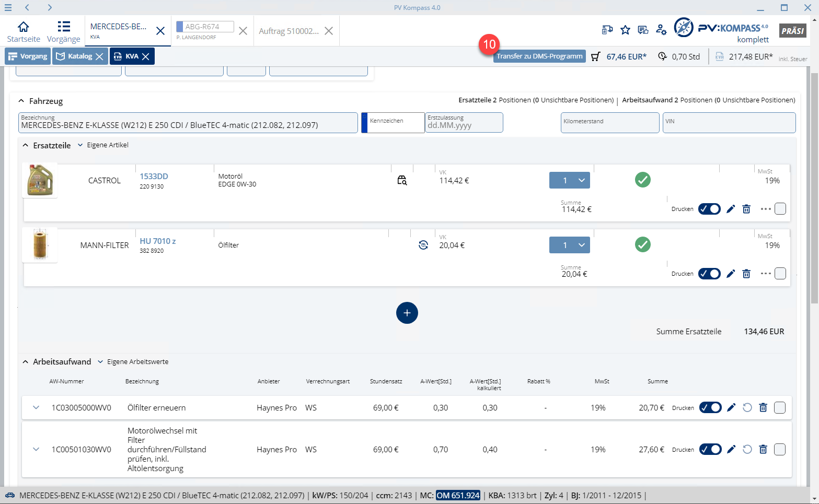
Task: Collapse the Arbeitsaufwand section
Action: [x=25, y=361]
